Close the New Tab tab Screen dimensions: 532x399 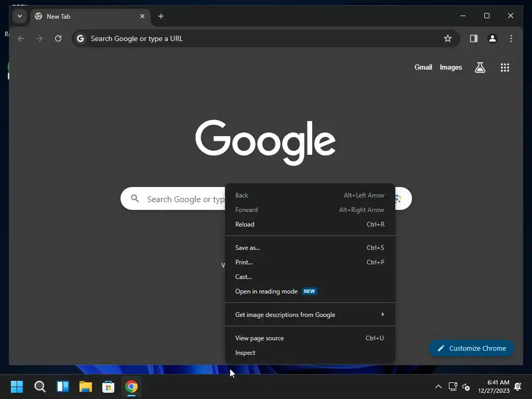[142, 16]
